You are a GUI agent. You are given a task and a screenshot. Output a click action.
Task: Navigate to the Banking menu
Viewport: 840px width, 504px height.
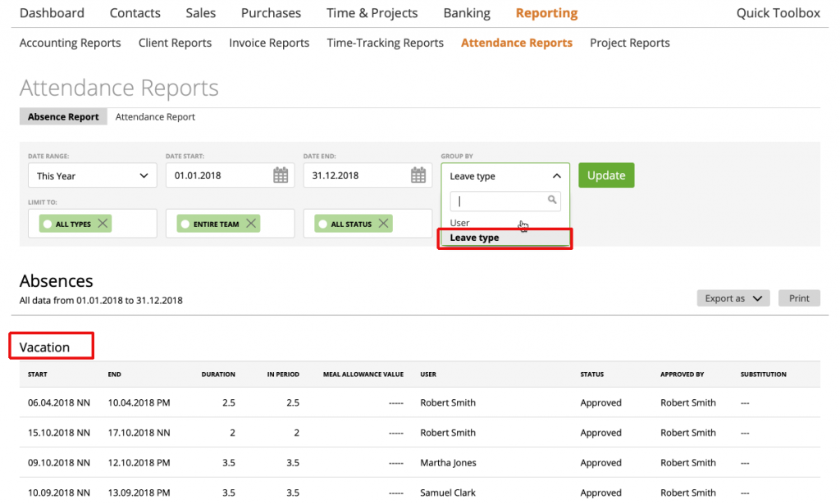point(467,13)
